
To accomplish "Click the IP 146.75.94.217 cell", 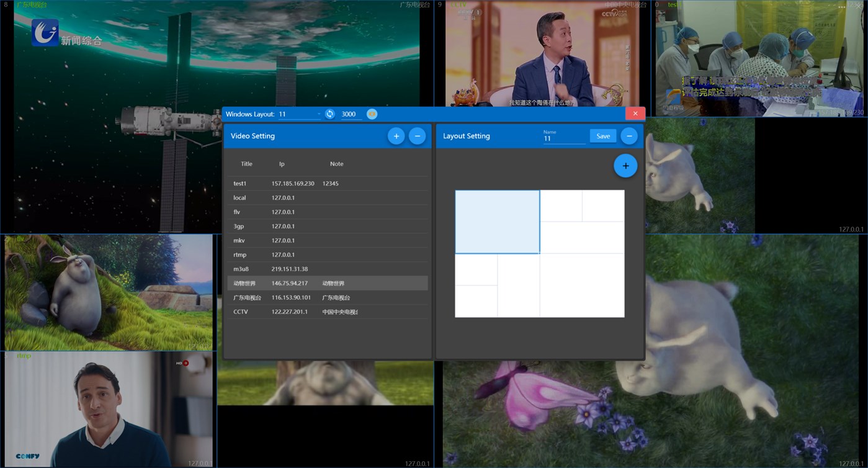I will [x=290, y=284].
